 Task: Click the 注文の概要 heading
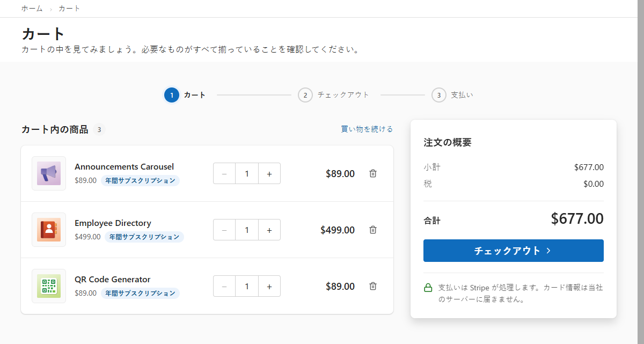[448, 143]
